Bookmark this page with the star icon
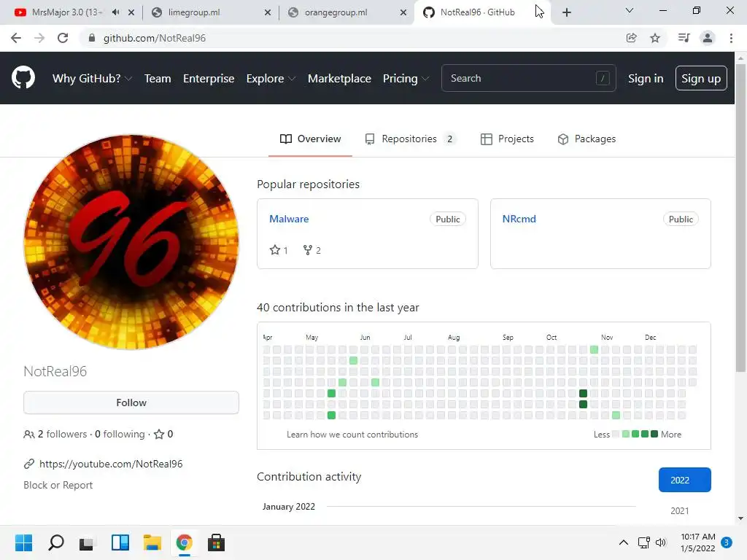747x560 pixels. pos(655,38)
